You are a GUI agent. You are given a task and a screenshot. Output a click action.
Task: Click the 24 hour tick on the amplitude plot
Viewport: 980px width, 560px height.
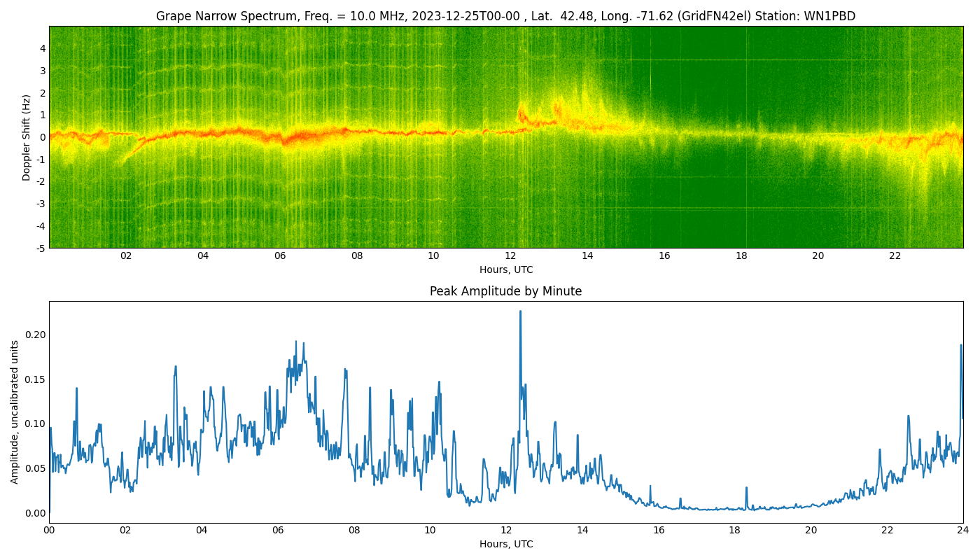point(962,531)
